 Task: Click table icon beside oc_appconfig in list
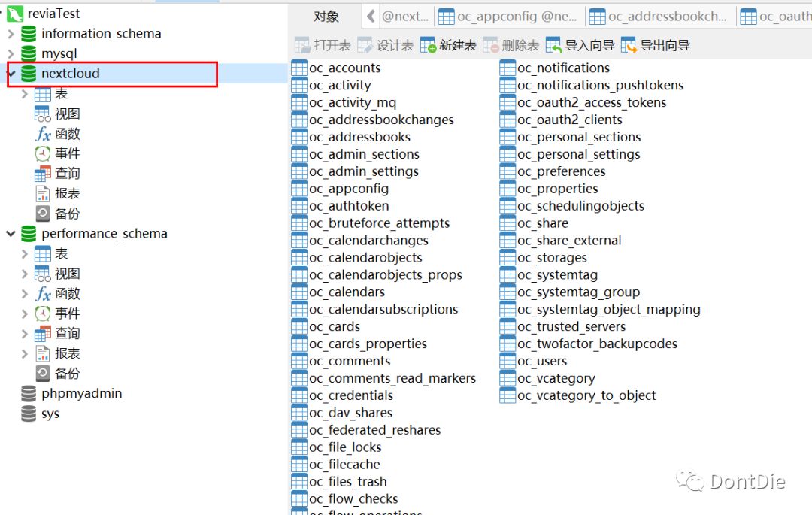pos(299,189)
